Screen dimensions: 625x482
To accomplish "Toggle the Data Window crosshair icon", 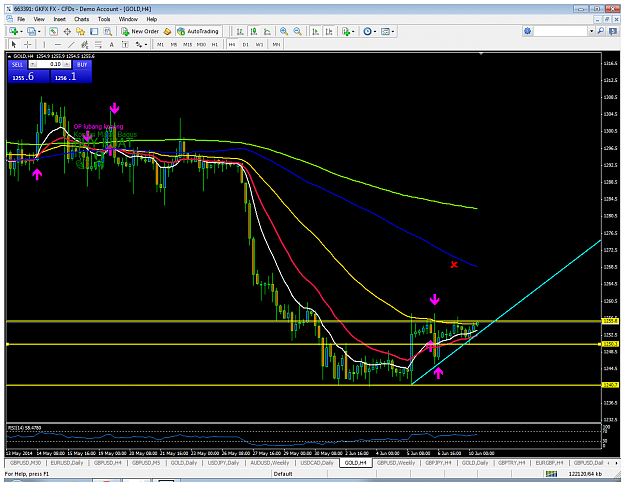I will 67,31.
